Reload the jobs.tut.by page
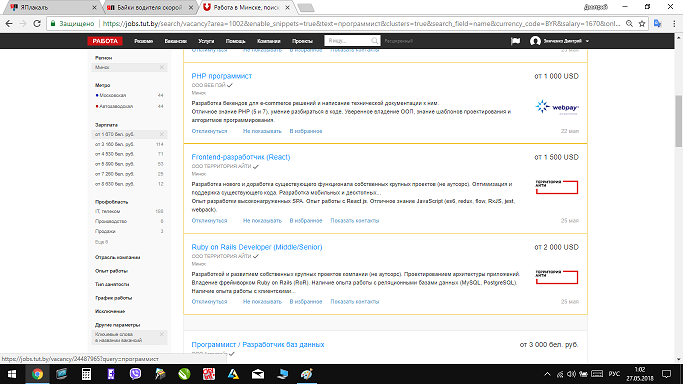 pos(37,24)
